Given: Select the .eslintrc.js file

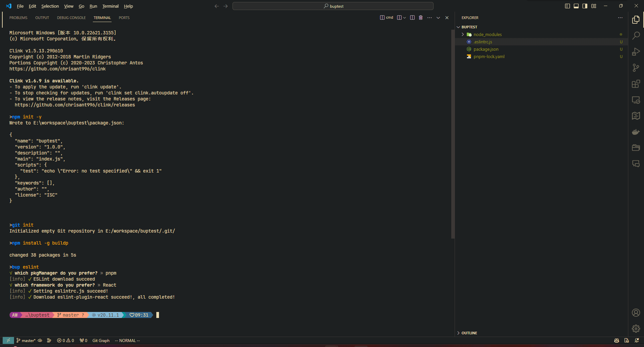Looking at the screenshot, I should click(541, 42).
